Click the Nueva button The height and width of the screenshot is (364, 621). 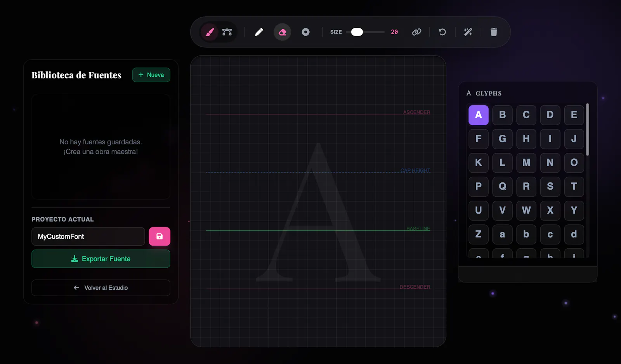pyautogui.click(x=151, y=75)
